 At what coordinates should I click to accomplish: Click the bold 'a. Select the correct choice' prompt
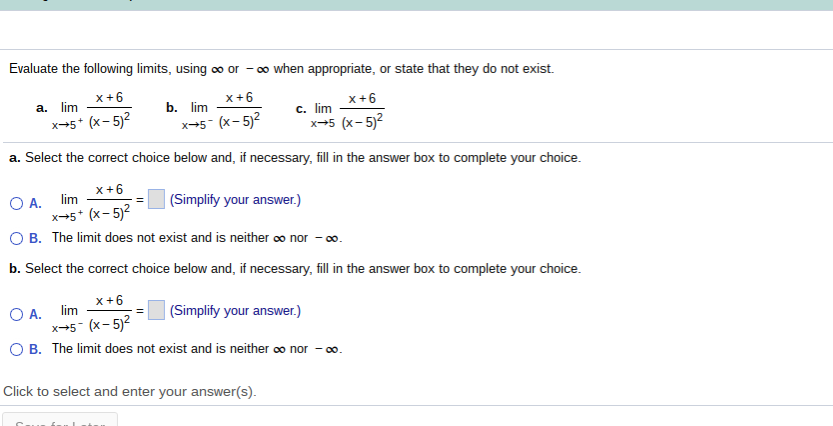coord(295,158)
